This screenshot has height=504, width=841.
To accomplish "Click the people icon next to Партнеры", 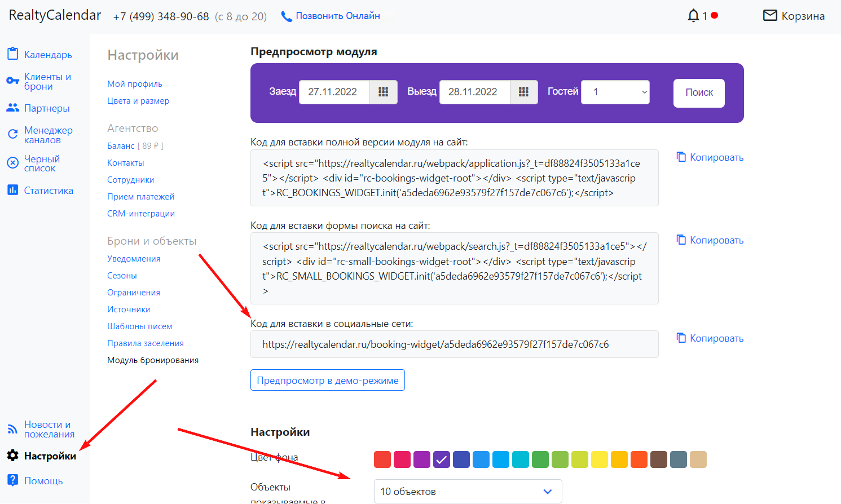I will (12, 108).
